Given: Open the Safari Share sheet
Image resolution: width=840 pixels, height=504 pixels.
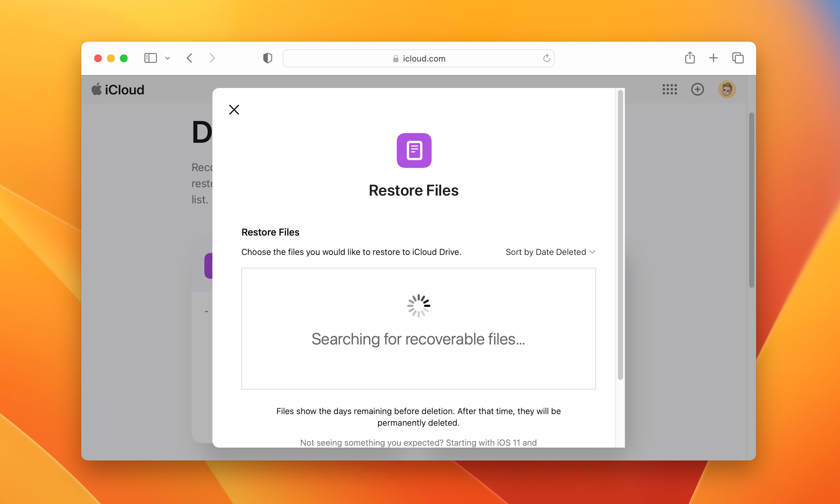Looking at the screenshot, I should 689,58.
